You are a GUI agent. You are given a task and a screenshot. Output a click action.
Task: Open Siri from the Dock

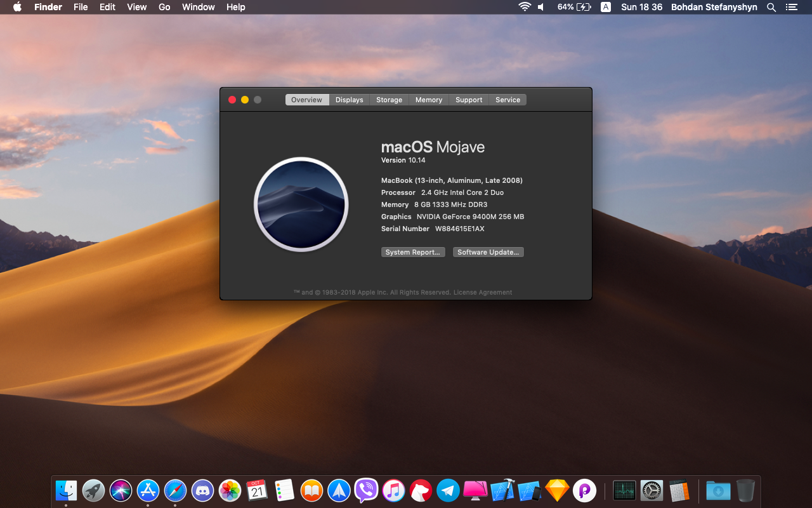(121, 490)
